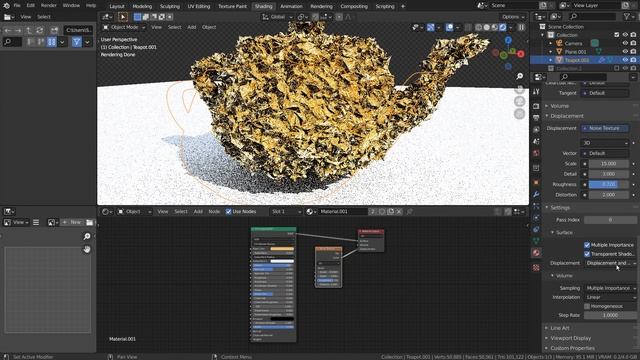
Task: Toggle Collection exclude checkbox in outliner
Action: [616, 35]
